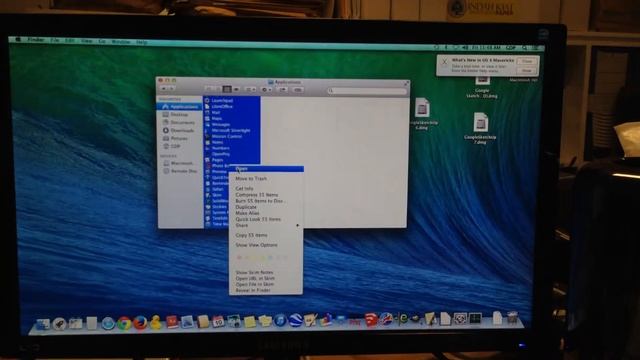The image size is (640, 360).
Task: Open the Apple menu
Action: [18, 40]
